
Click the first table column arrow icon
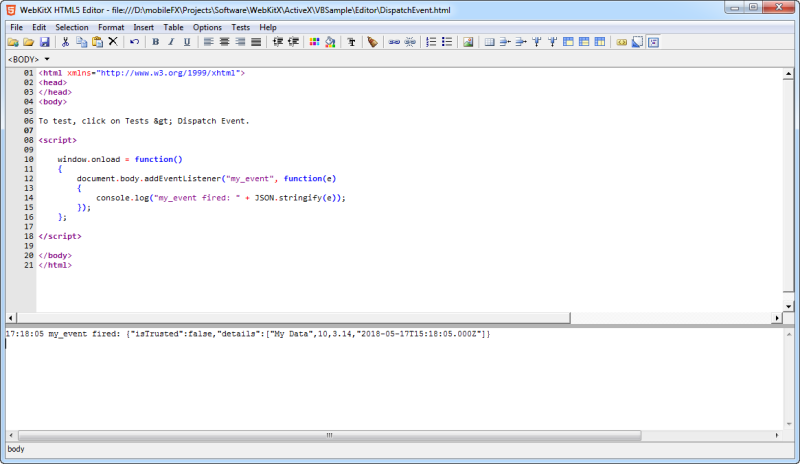[537, 42]
